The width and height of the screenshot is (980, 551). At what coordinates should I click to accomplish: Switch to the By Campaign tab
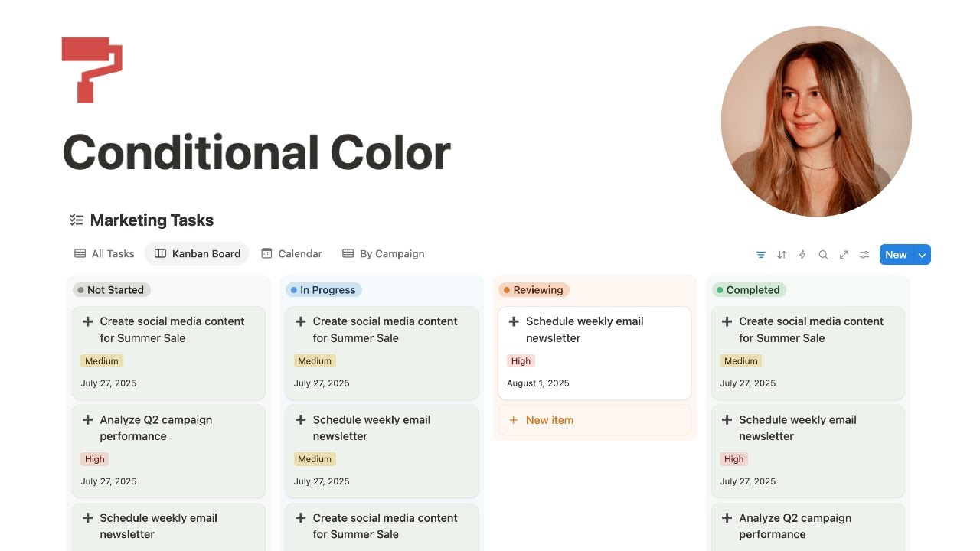(x=383, y=254)
